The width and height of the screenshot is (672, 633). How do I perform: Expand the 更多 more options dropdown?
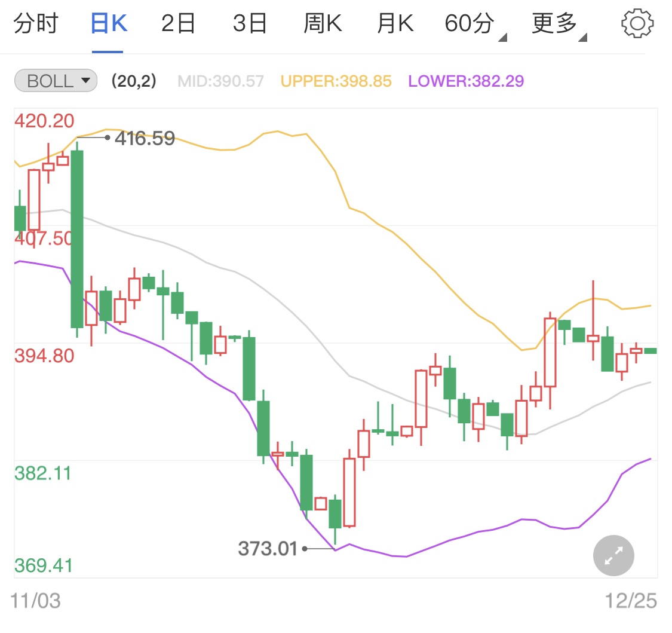559,25
